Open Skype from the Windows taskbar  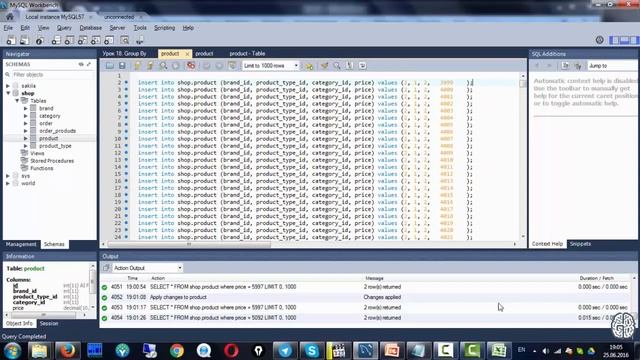(312, 351)
